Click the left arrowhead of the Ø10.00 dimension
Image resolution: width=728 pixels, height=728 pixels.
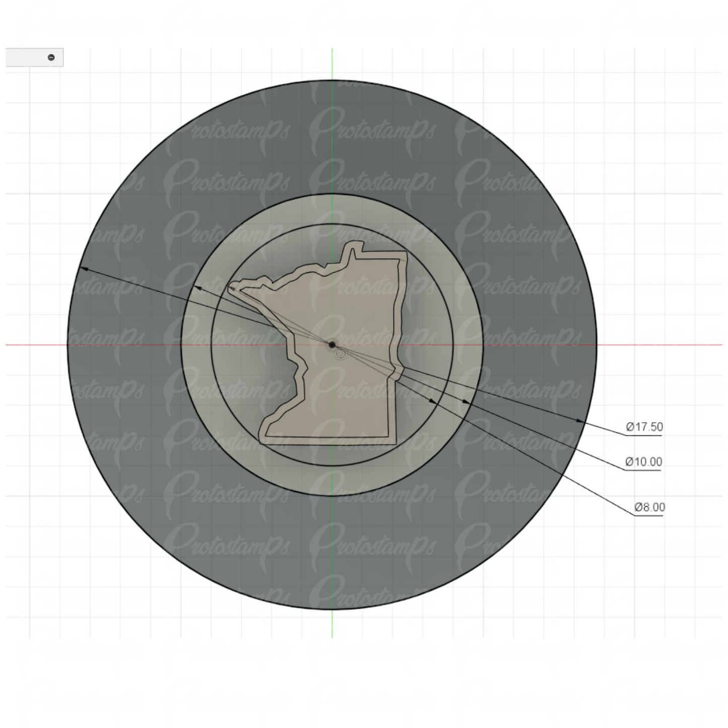click(x=198, y=288)
